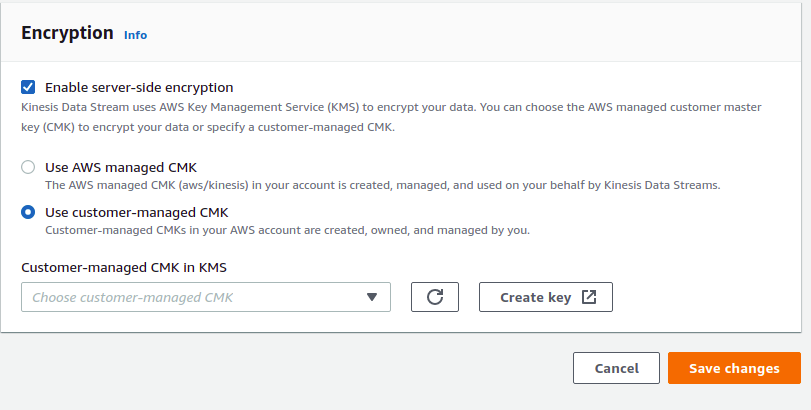
Task: Select the Use customer-managed CMK radio button
Action: (28, 212)
